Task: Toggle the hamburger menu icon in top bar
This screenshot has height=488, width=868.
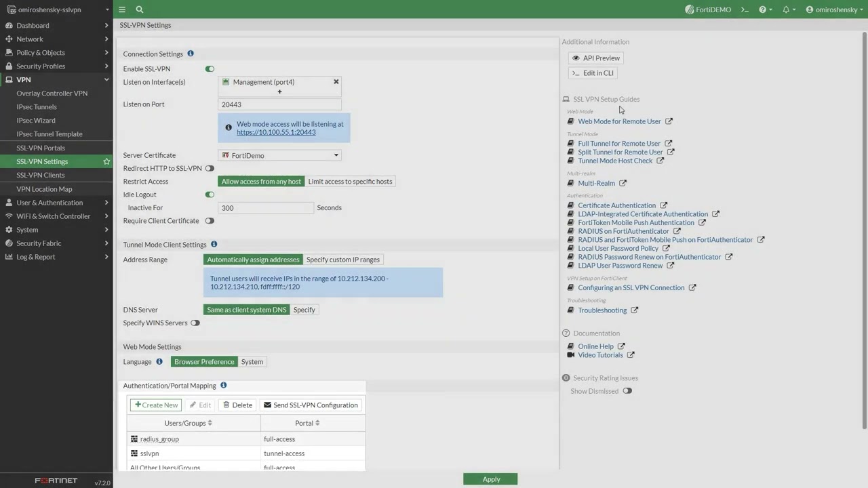Action: (x=122, y=9)
